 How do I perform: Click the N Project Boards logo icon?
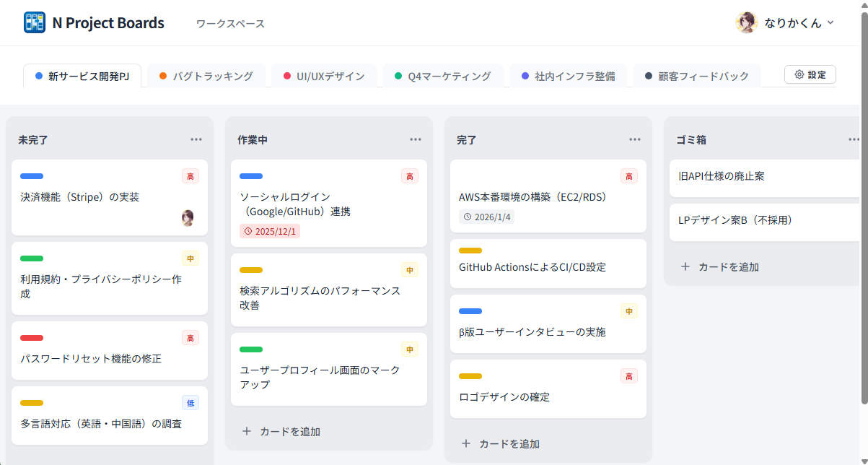coord(34,23)
